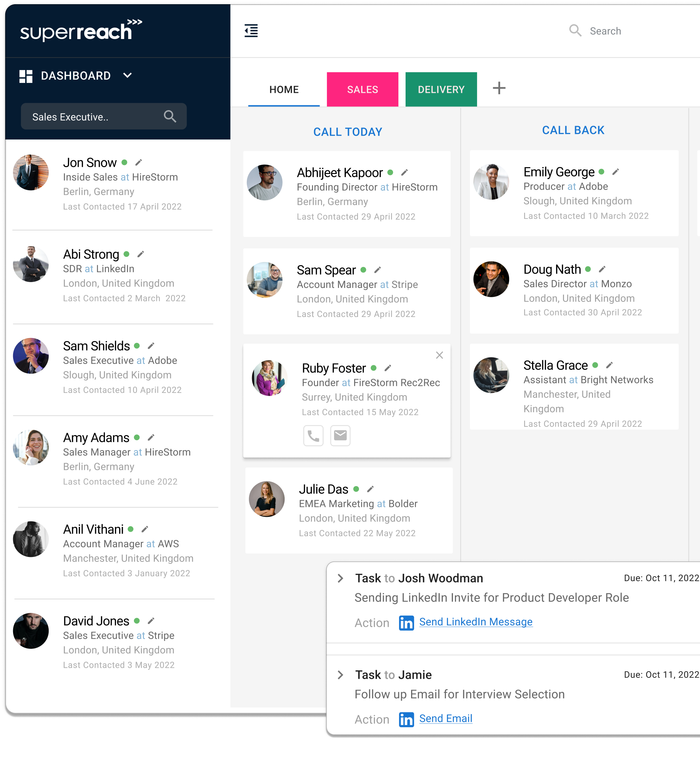Viewport: 700px width, 780px height.
Task: Click the Send Email link
Action: [445, 719]
